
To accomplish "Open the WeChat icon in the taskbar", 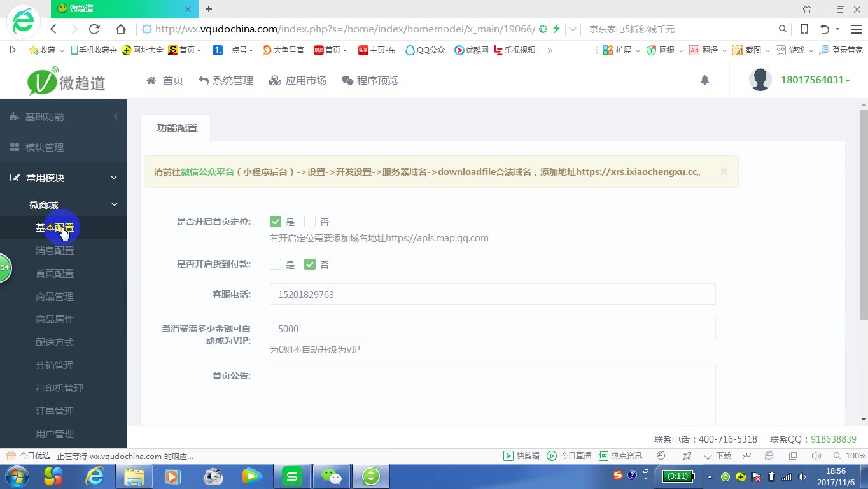I will 331,476.
